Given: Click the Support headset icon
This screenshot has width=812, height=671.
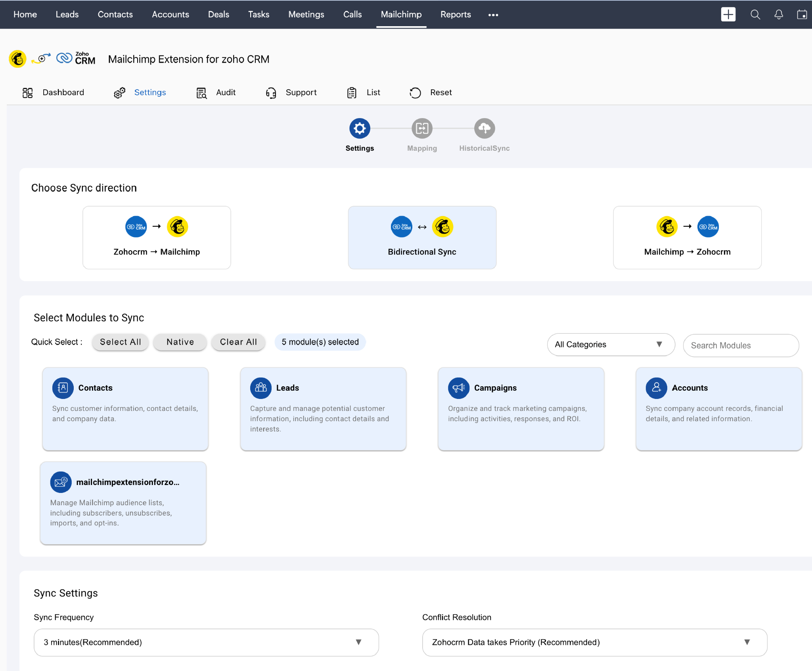Looking at the screenshot, I should pyautogui.click(x=271, y=93).
